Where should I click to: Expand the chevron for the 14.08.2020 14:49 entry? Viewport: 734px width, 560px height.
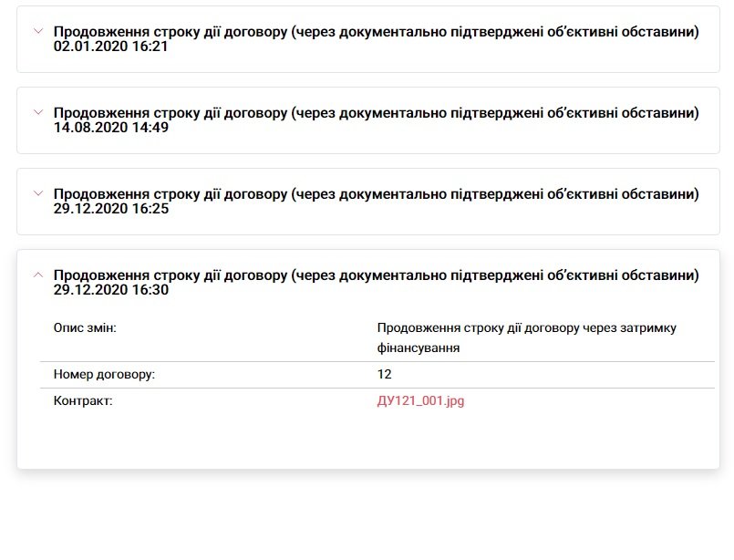pos(37,112)
